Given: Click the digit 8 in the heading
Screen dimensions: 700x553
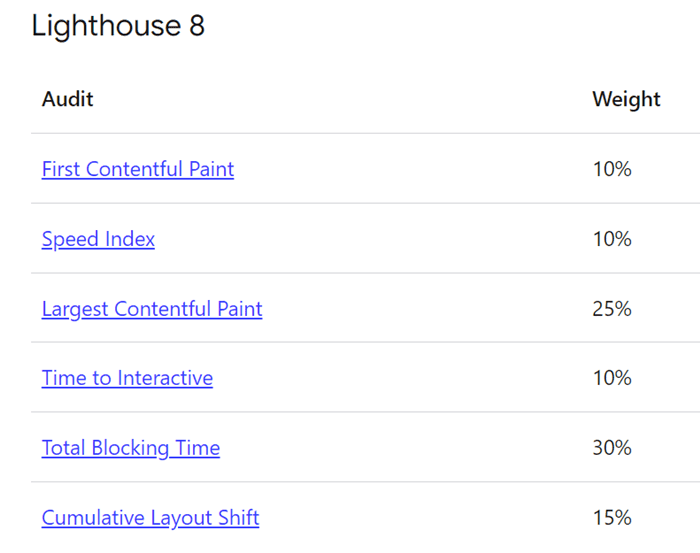Looking at the screenshot, I should 197,25.
